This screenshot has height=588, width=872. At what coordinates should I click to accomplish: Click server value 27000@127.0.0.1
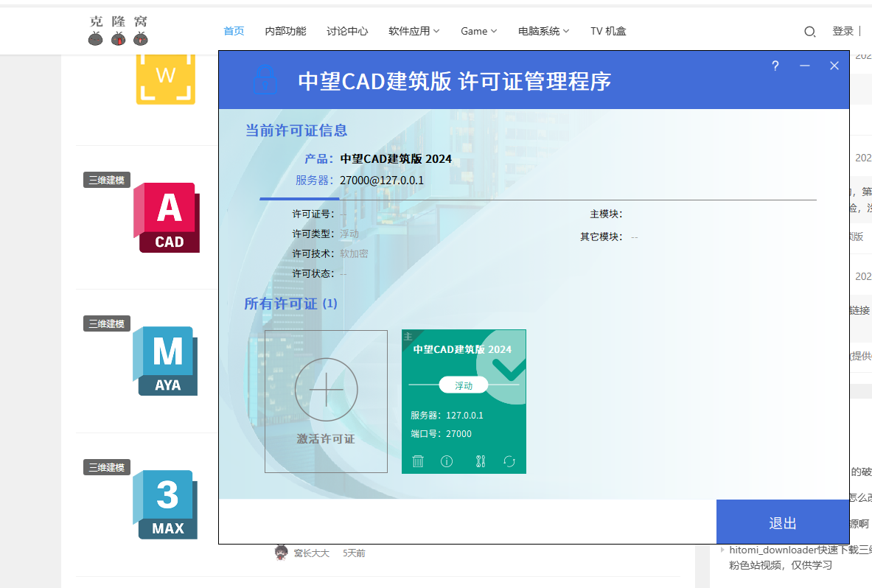coord(382,181)
